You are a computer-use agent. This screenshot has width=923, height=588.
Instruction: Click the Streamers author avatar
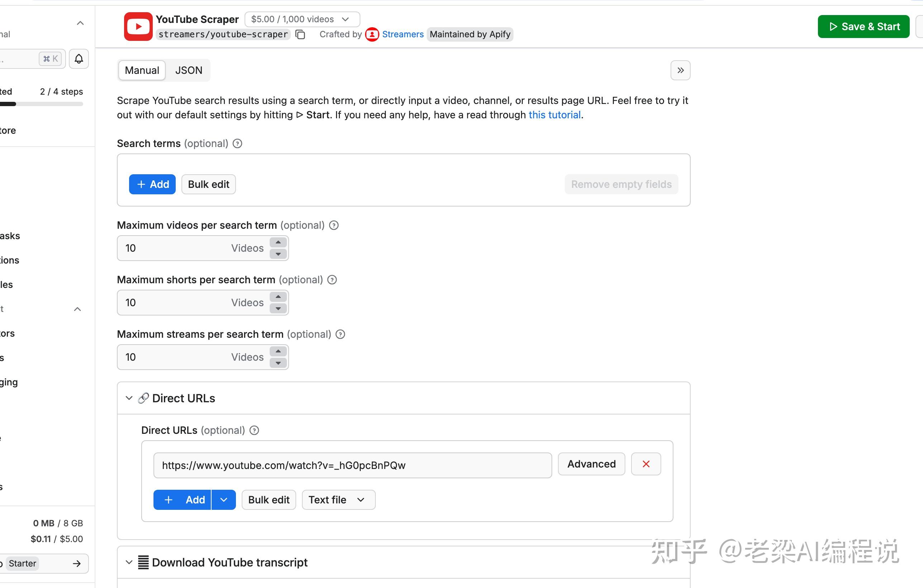(x=372, y=34)
